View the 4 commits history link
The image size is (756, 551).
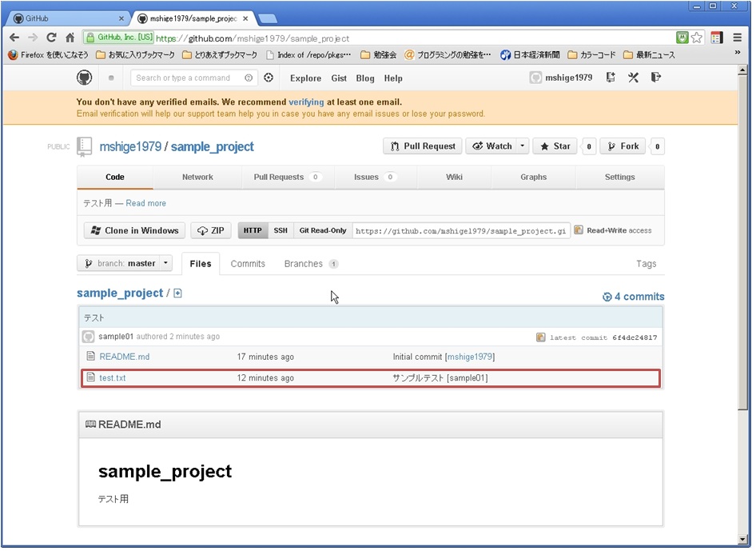click(x=634, y=297)
